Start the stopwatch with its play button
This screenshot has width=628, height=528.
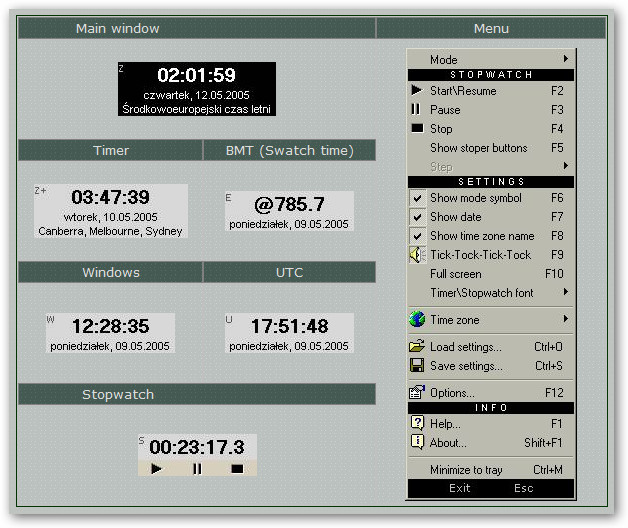tap(157, 468)
